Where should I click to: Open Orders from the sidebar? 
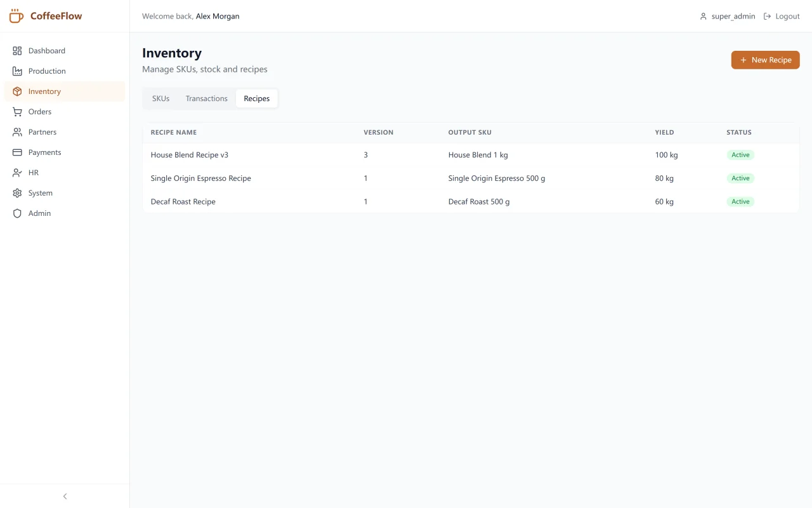(65, 112)
